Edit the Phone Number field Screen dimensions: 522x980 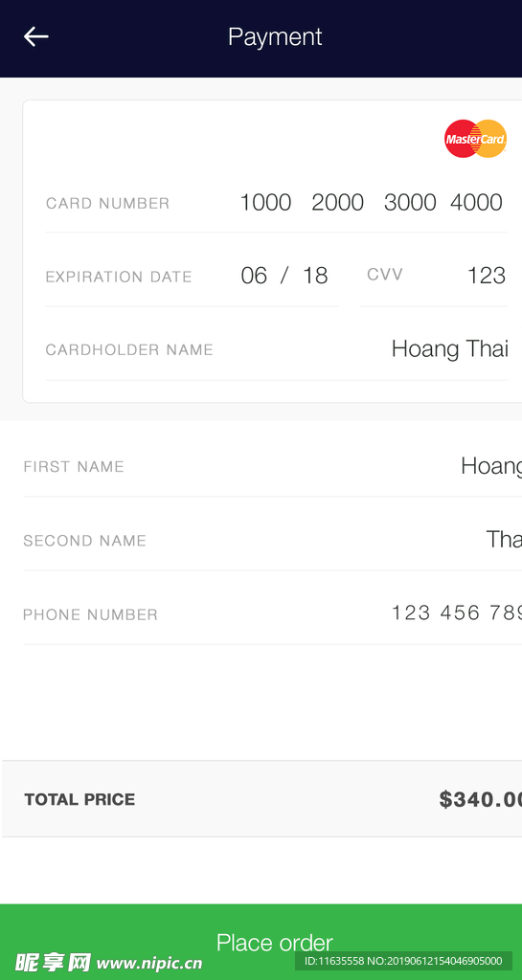[x=273, y=613]
